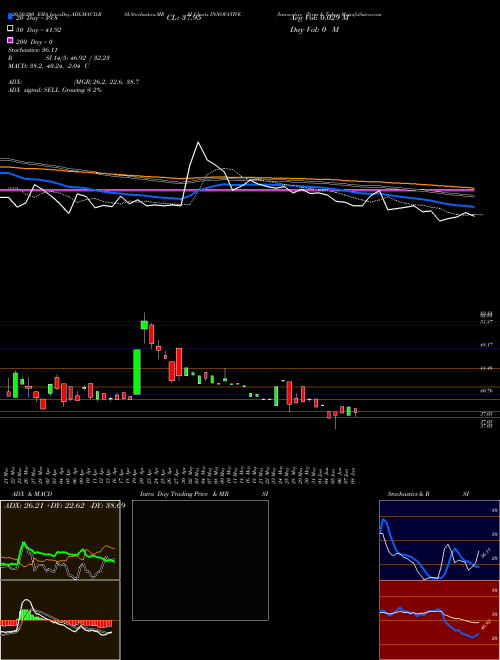Open the ADX indicator sub-chart panel
The width and height of the screenshot is (500, 660).
[60, 540]
